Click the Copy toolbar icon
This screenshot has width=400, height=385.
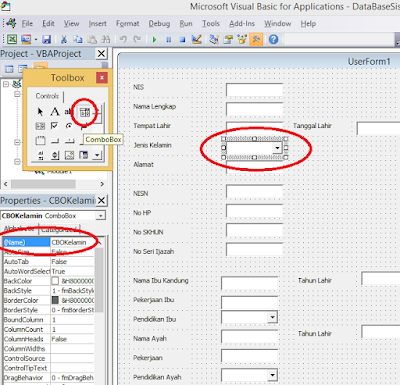tap(78, 39)
